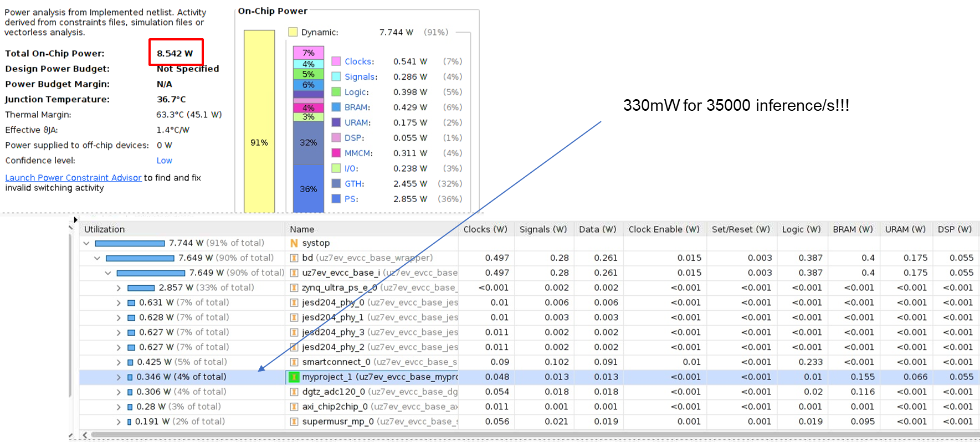
Task: Open Launch Power Constraint Advisor link
Action: point(73,178)
